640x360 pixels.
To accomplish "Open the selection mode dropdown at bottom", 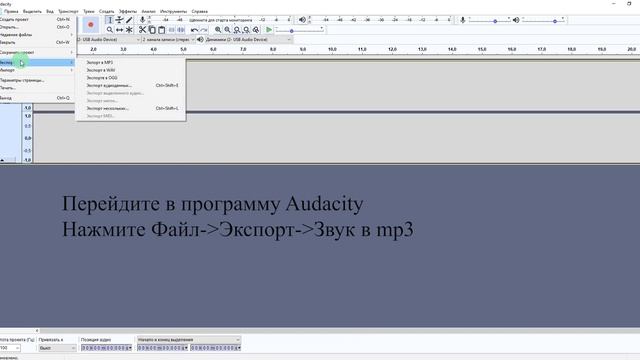I will [x=189, y=340].
